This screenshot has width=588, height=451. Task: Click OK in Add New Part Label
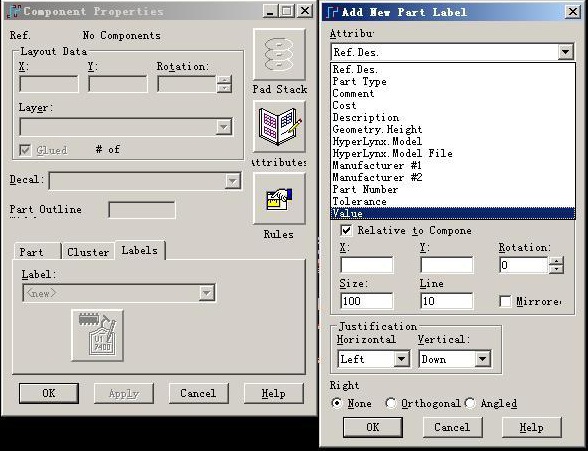point(373,427)
